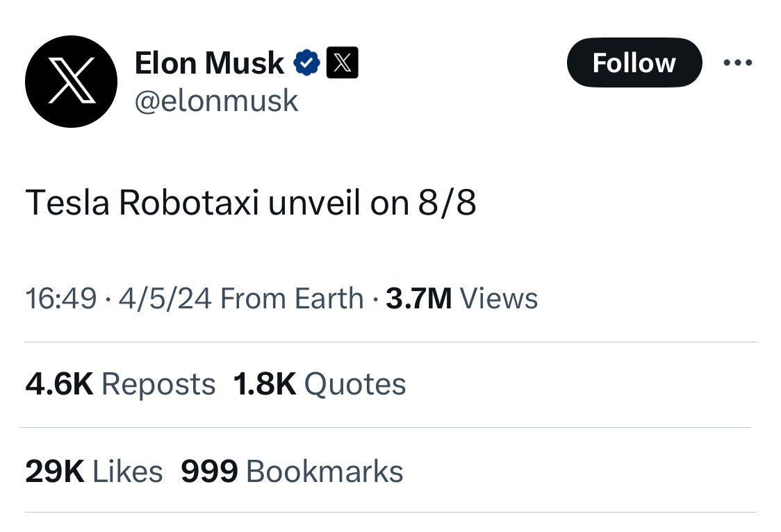Click the @elonmusk handle

[x=216, y=101]
